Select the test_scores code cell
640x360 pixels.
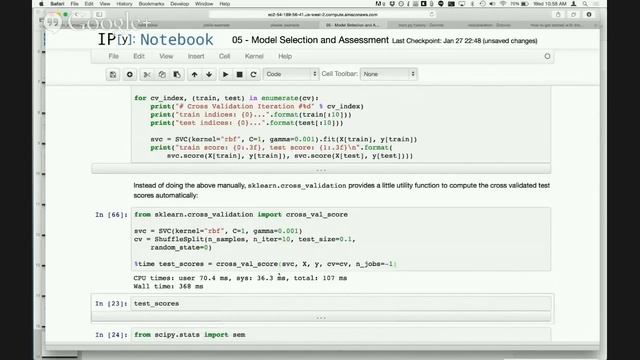[x=341, y=304]
